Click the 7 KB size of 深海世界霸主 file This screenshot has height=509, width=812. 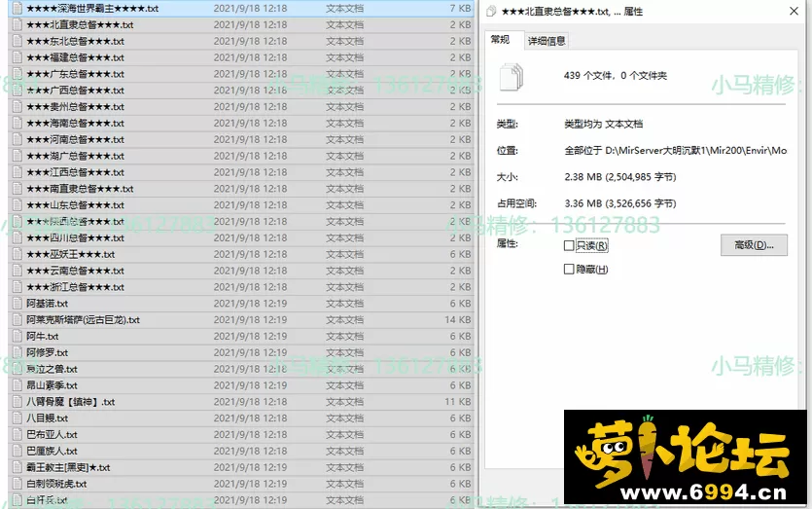click(460, 9)
